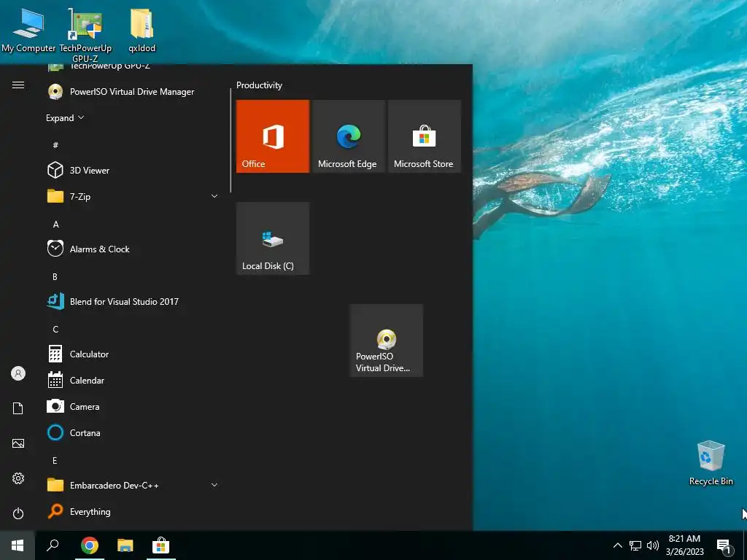The image size is (747, 560).
Task: Open the Calendar app
Action: point(132,380)
